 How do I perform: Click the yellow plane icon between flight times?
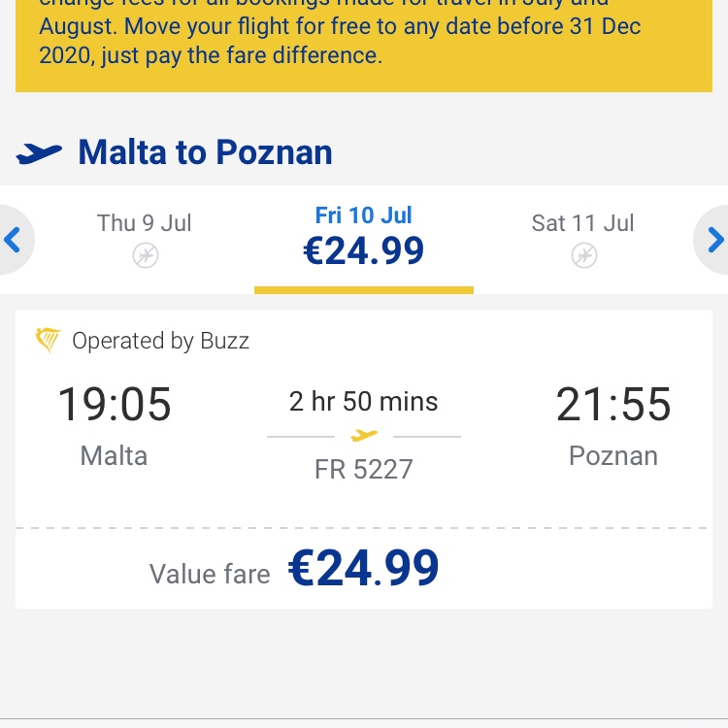[364, 436]
